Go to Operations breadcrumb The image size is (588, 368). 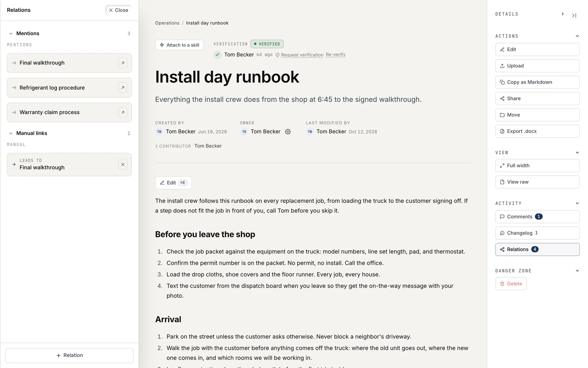(x=167, y=23)
